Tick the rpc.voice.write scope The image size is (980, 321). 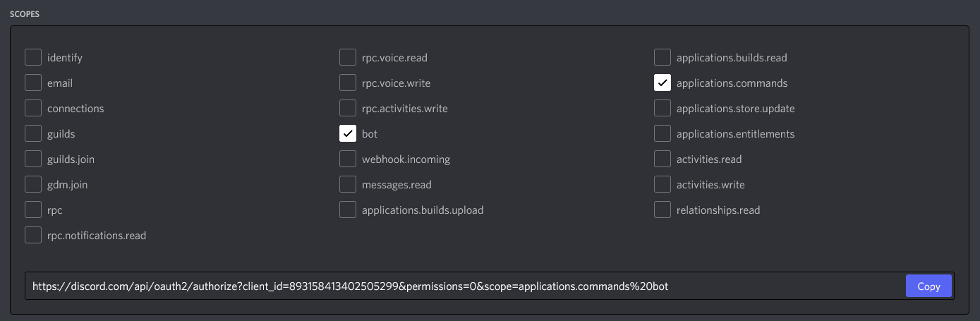[x=348, y=83]
